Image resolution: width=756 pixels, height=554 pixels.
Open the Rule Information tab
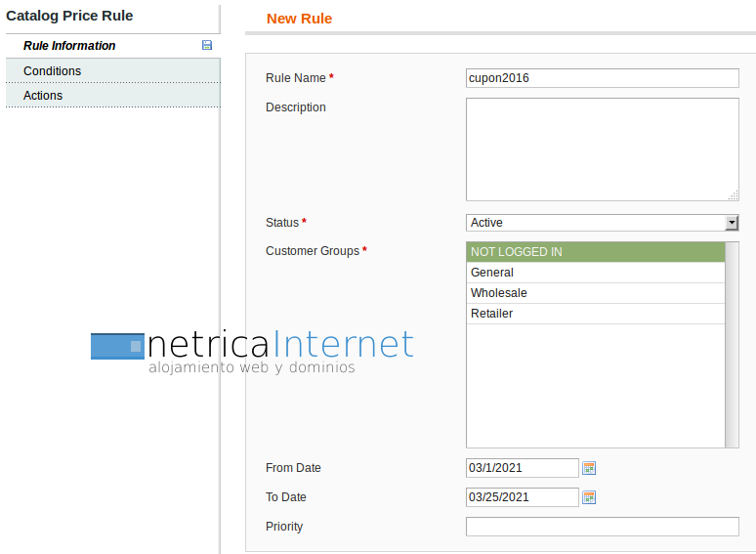[69, 46]
